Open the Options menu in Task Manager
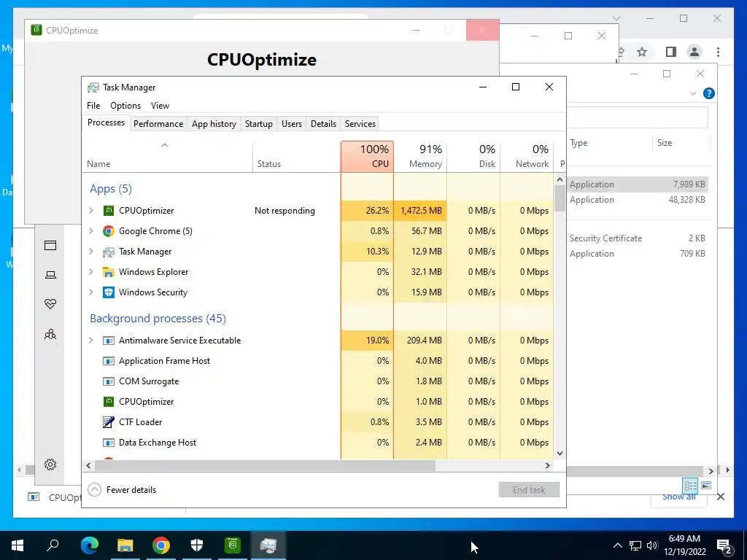This screenshot has height=560, width=747. click(x=125, y=106)
